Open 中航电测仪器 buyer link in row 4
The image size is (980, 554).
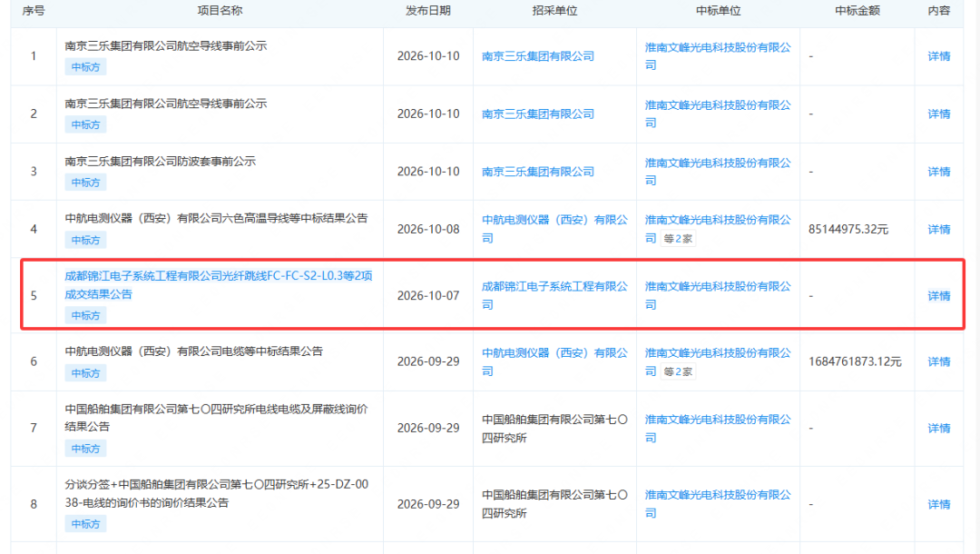point(554,229)
